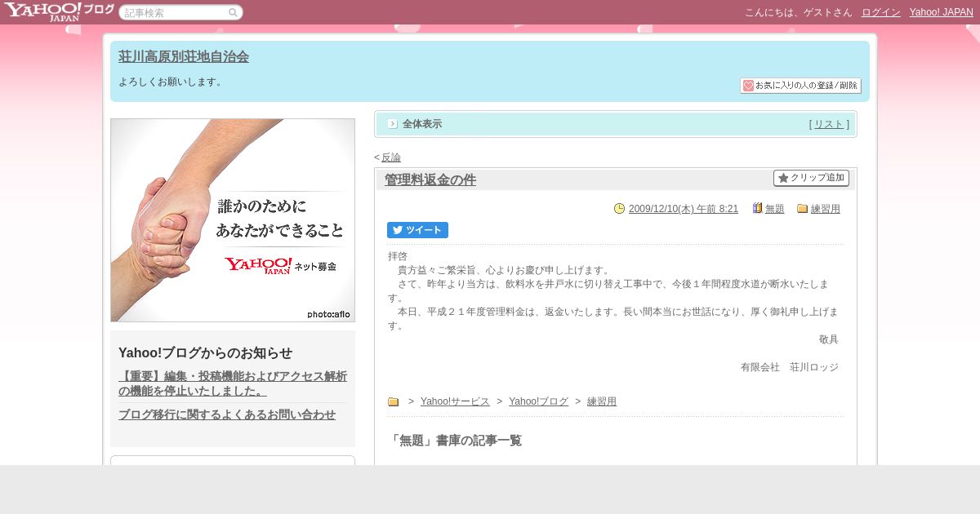Click the heading 「無題」書庫の記事一覧
This screenshot has width=980, height=514.
click(x=454, y=441)
